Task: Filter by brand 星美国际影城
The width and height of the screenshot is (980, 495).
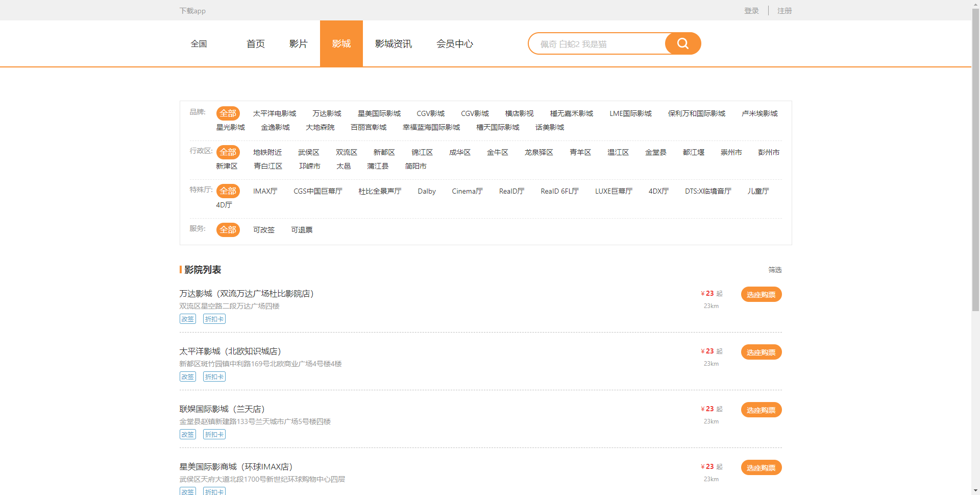Action: click(x=379, y=113)
